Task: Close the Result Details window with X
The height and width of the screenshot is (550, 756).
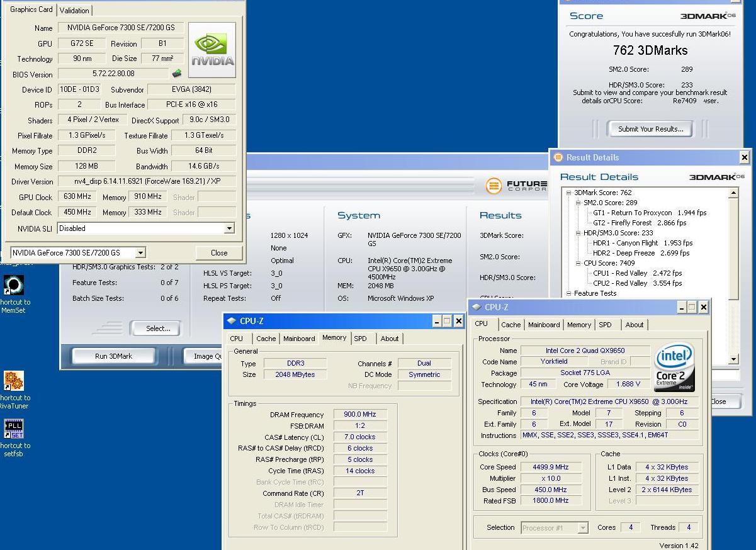Action: 744,157
